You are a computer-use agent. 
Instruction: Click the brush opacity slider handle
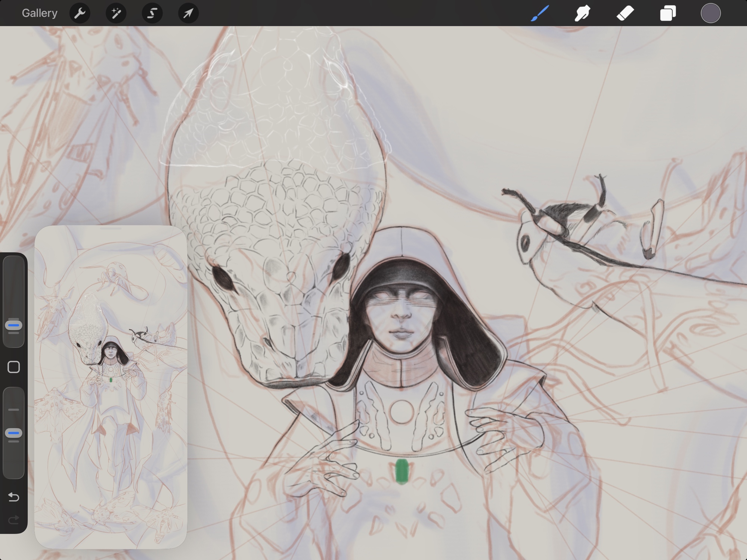(14, 433)
